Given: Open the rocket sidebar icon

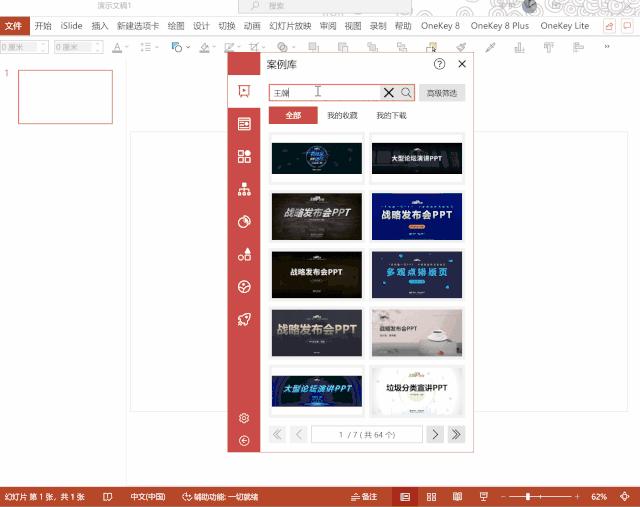Looking at the screenshot, I should pyautogui.click(x=244, y=319).
